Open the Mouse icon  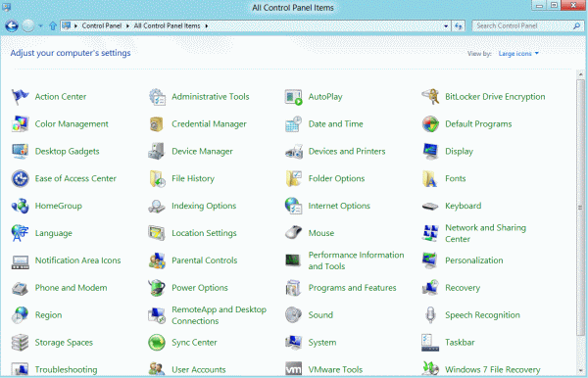click(293, 233)
